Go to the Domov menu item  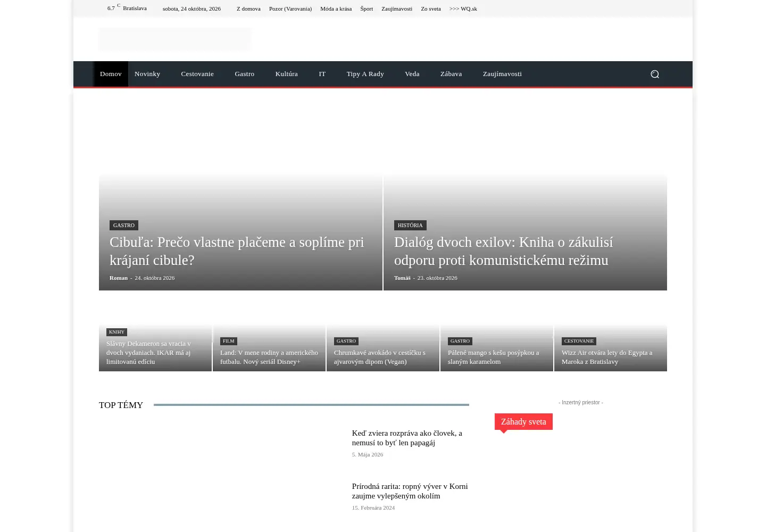tap(111, 74)
